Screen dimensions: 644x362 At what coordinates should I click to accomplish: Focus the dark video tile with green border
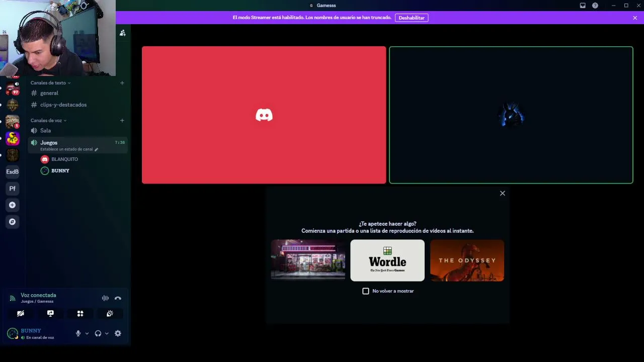click(x=511, y=115)
